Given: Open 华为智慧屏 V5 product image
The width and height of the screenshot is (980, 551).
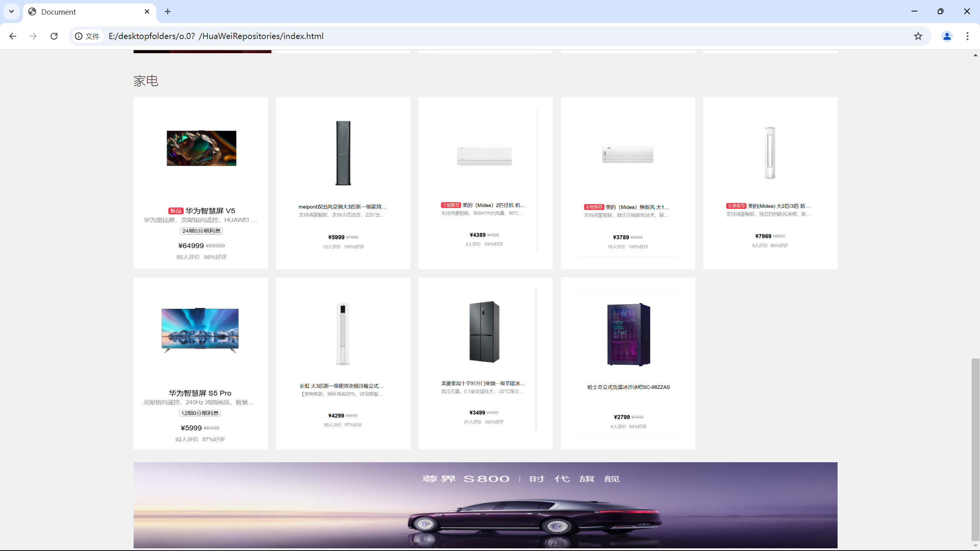Looking at the screenshot, I should pos(201,148).
